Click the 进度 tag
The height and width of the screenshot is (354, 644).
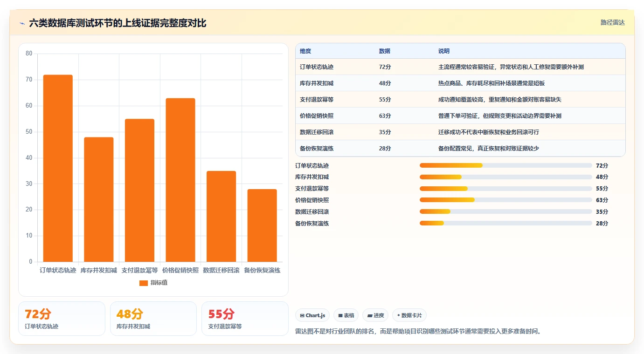tap(375, 315)
